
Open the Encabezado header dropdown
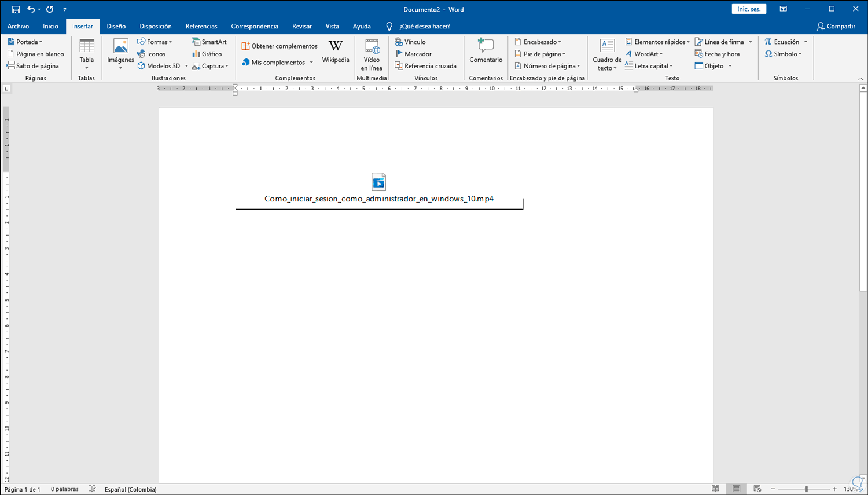538,42
